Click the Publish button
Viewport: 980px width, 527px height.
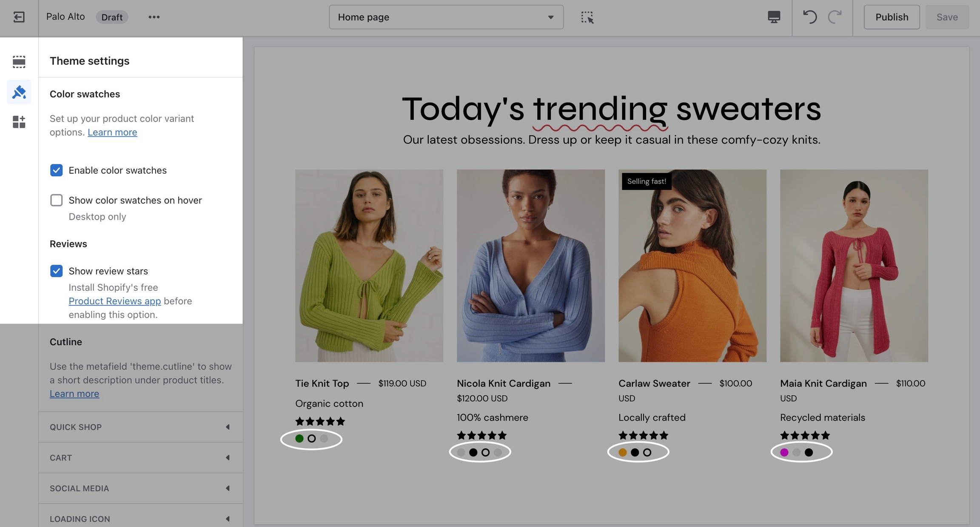pos(892,17)
